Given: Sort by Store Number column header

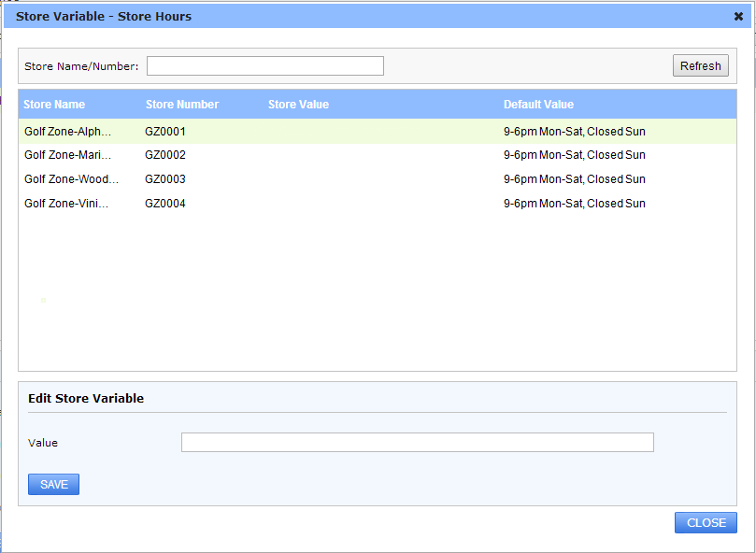Looking at the screenshot, I should coord(182,104).
